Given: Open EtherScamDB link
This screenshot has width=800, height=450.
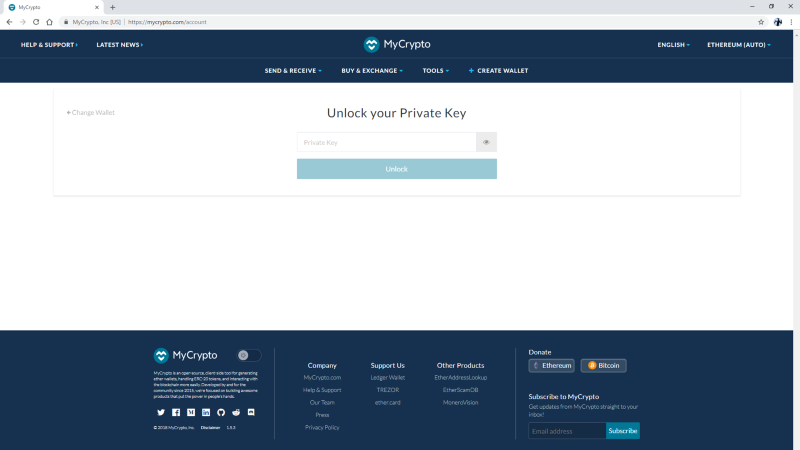Looking at the screenshot, I should 461,390.
